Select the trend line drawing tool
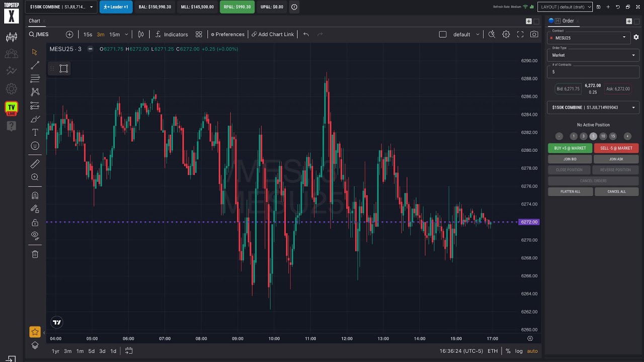The height and width of the screenshot is (362, 644). coord(35,65)
